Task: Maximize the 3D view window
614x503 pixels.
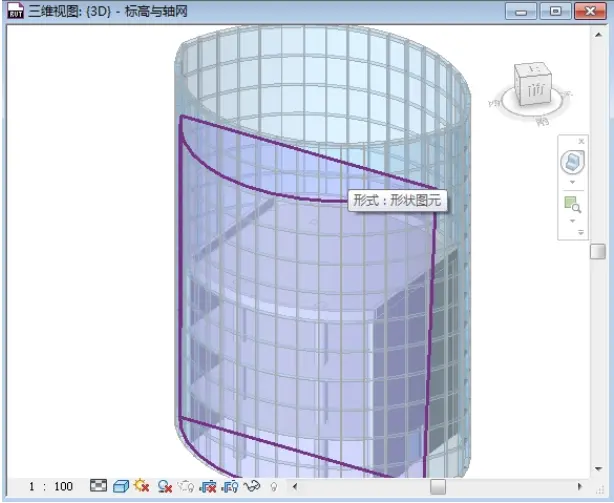Action: pyautogui.click(x=555, y=11)
